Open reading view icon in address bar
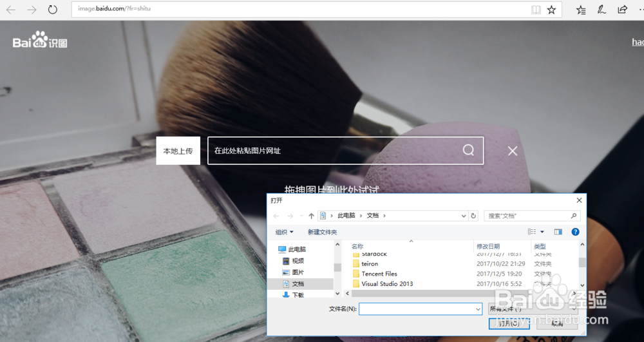 536,10
